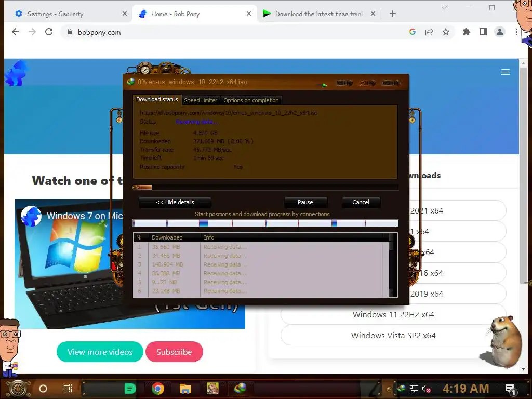Open hamster box app on taskbar
532x399 pixels.
point(212,389)
